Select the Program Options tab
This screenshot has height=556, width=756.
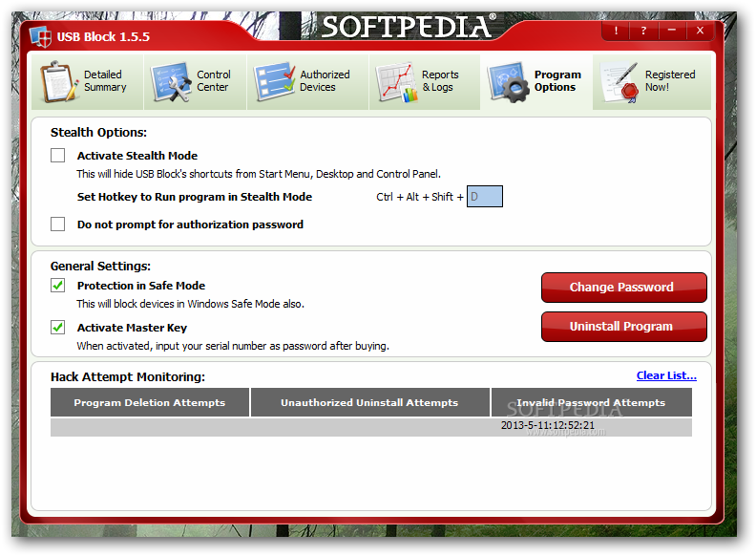[536, 81]
